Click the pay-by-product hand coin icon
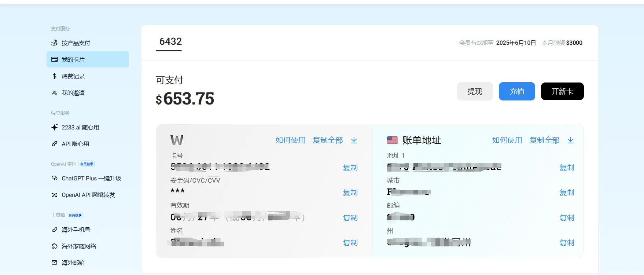 [x=54, y=43]
